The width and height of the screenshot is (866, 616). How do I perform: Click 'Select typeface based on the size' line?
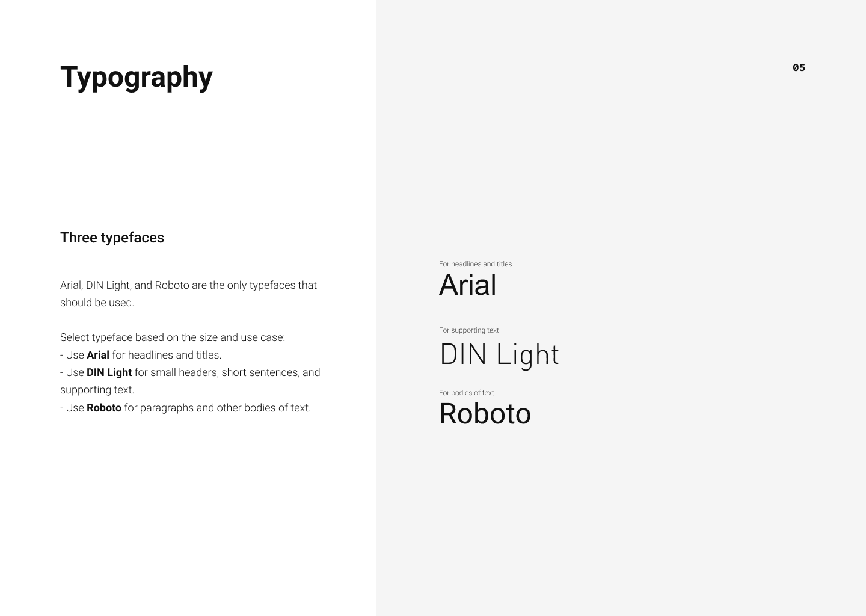172,337
